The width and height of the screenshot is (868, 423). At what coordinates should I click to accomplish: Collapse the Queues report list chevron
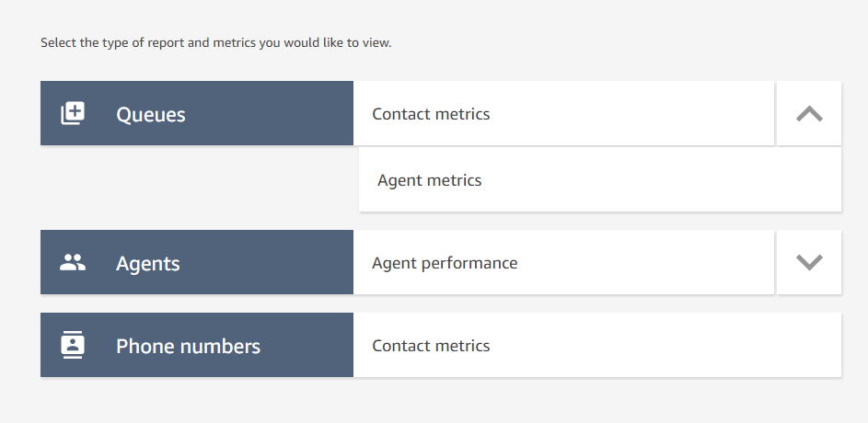tap(809, 113)
